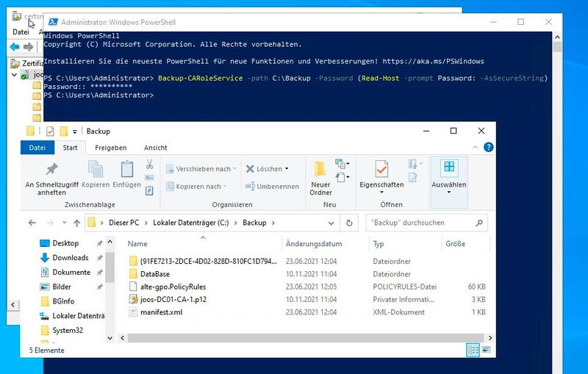Click the Backup breadcrumb in address bar

click(254, 223)
